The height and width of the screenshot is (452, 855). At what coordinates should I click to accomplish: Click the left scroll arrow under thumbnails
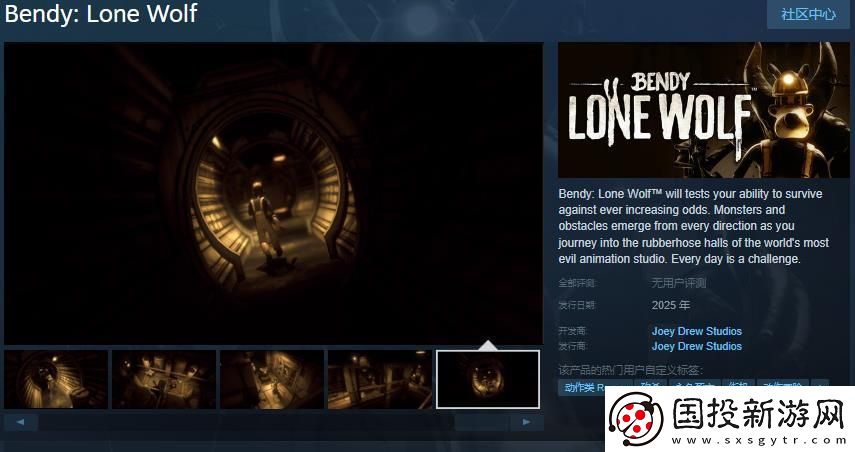21,422
